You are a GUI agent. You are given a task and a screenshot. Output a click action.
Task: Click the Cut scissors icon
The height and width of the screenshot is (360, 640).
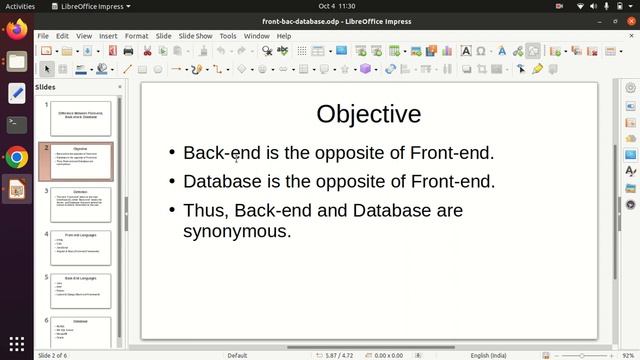click(147, 51)
